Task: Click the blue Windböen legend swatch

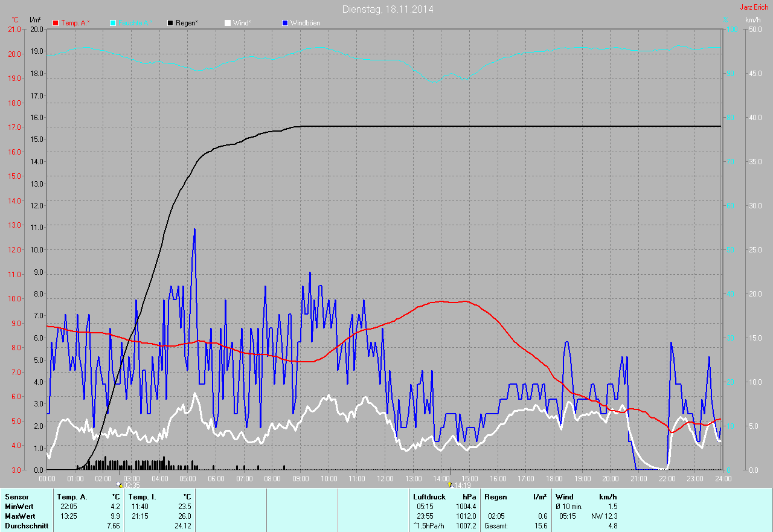Action: pyautogui.click(x=285, y=23)
